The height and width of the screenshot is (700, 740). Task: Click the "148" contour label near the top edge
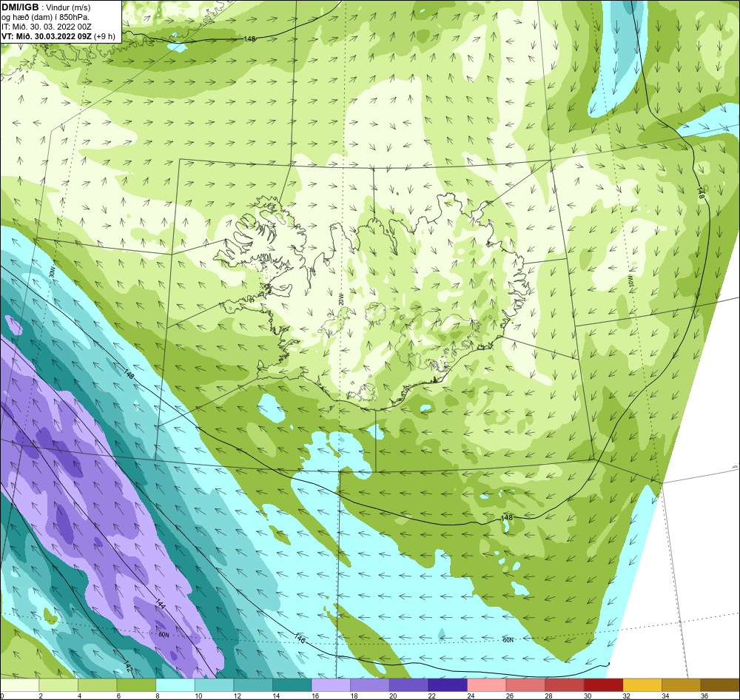click(x=249, y=38)
